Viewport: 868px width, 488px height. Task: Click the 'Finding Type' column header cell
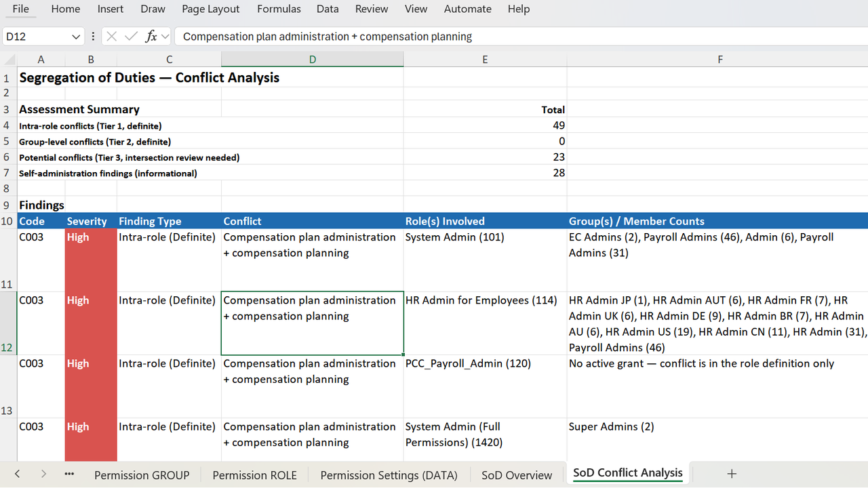[169, 221]
